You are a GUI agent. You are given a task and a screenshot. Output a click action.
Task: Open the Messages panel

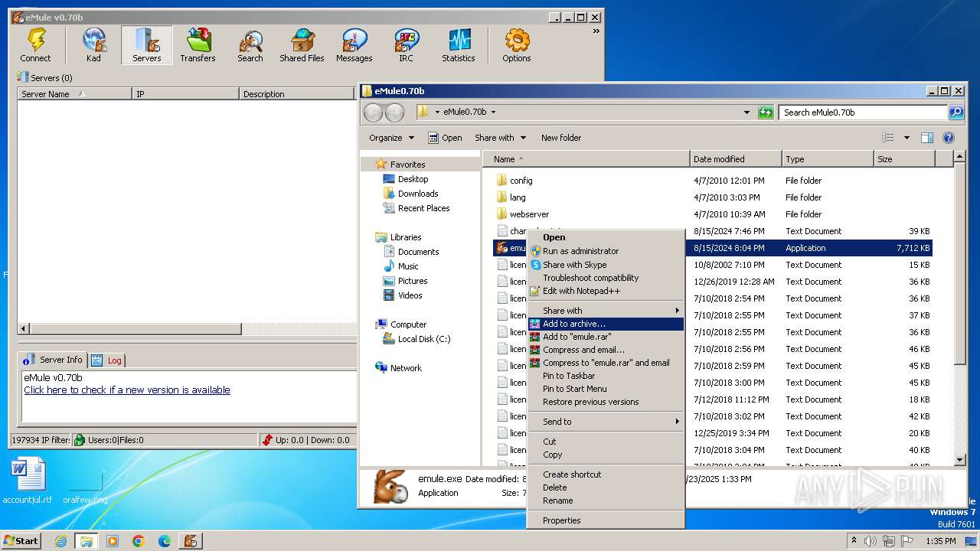click(x=354, y=45)
